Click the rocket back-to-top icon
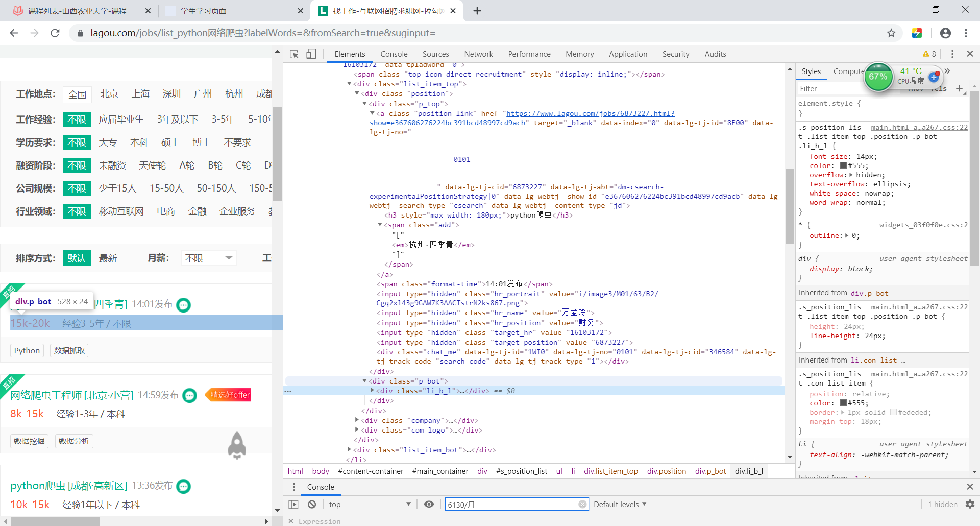The height and width of the screenshot is (526, 980). point(237,445)
